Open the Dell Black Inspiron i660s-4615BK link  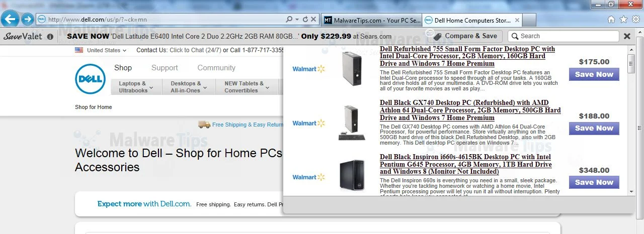(x=466, y=164)
